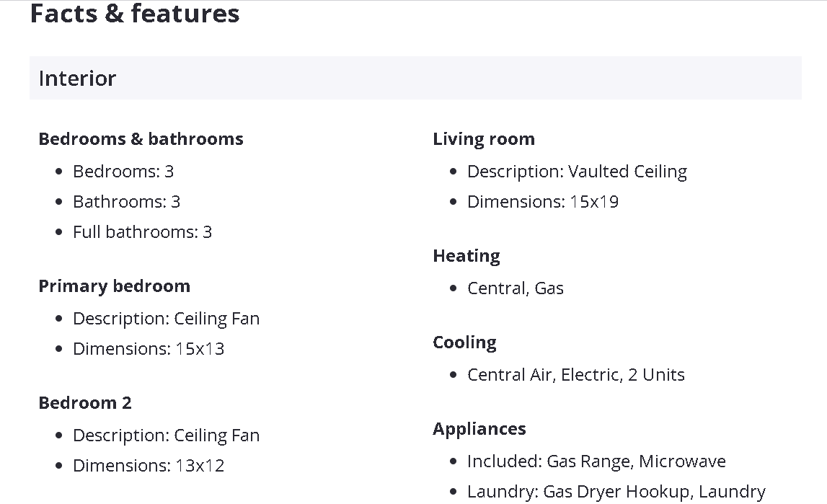Click the Facts & features heading

pyautogui.click(x=135, y=14)
